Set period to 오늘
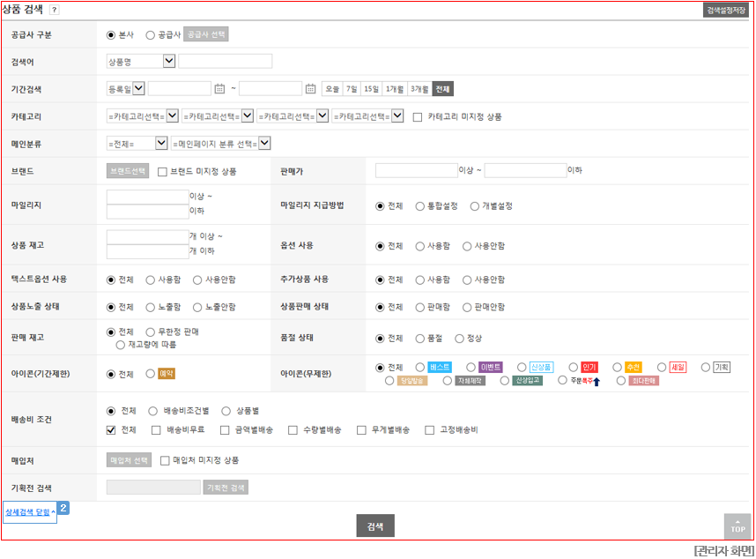This screenshot has width=756, height=559. click(332, 89)
